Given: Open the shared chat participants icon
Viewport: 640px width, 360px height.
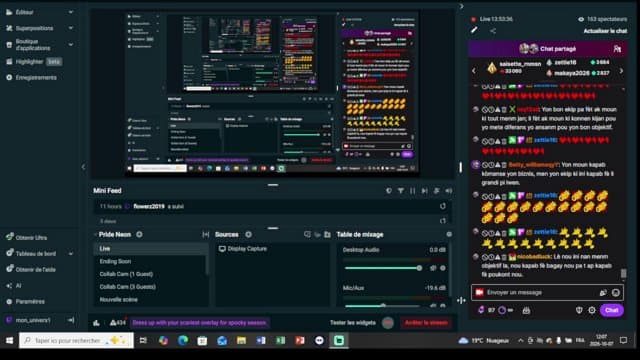Looking at the screenshot, I should tap(617, 49).
